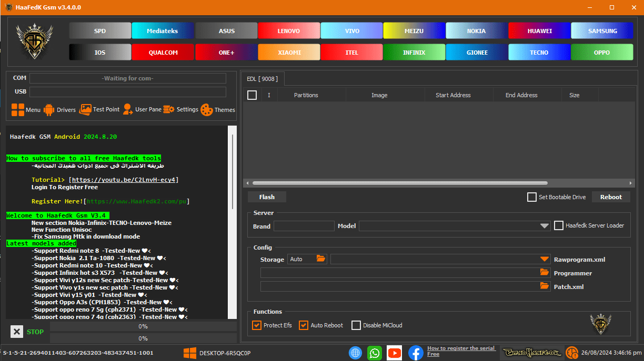Expand the Storage Auto dropdown

click(x=320, y=259)
